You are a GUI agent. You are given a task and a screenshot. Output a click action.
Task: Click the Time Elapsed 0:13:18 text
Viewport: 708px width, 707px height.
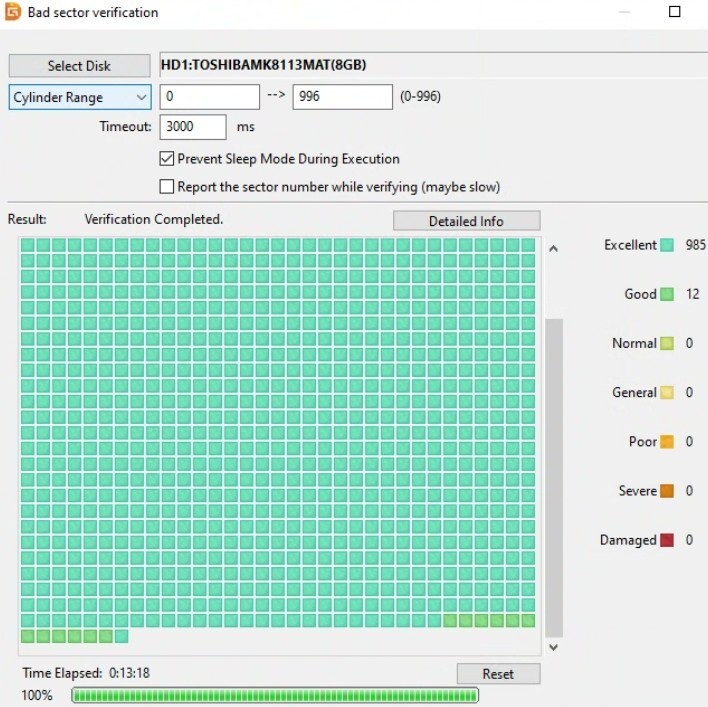click(x=86, y=673)
